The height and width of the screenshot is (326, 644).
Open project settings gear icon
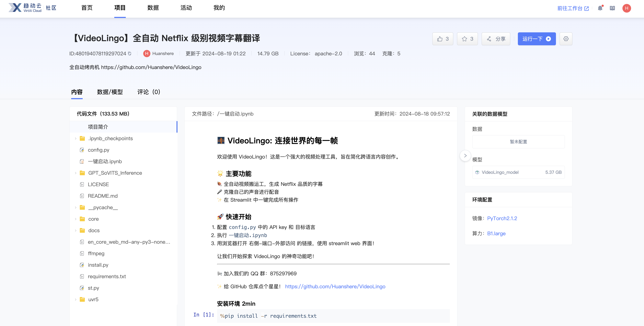[566, 39]
